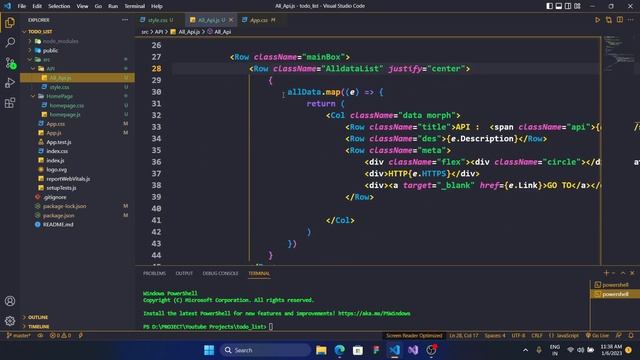Open the notifications bell in status bar

[631, 336]
